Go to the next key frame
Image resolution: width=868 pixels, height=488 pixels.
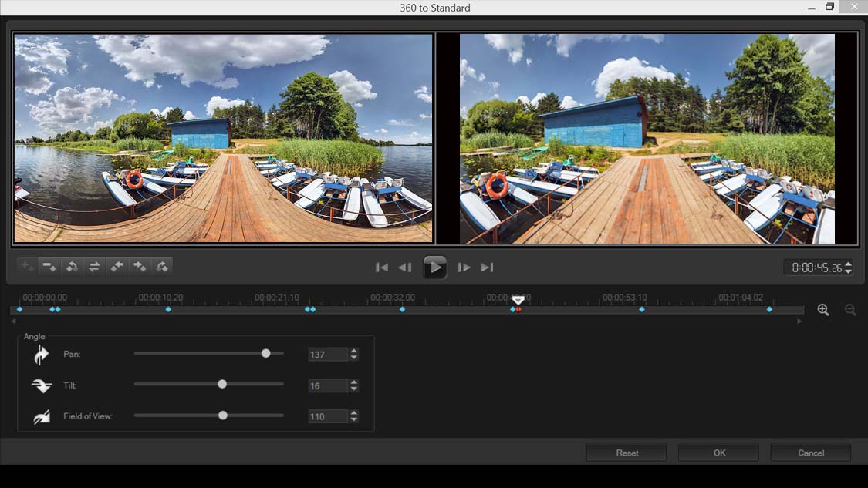[162, 267]
